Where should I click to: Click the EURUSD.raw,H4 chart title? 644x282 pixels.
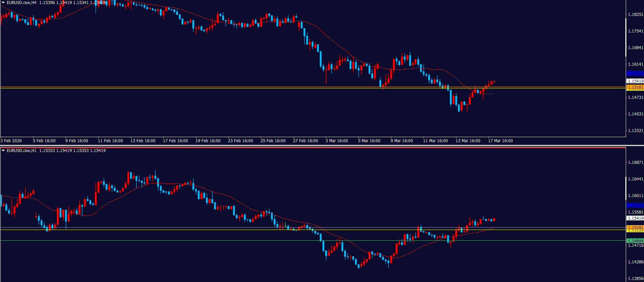point(22,3)
